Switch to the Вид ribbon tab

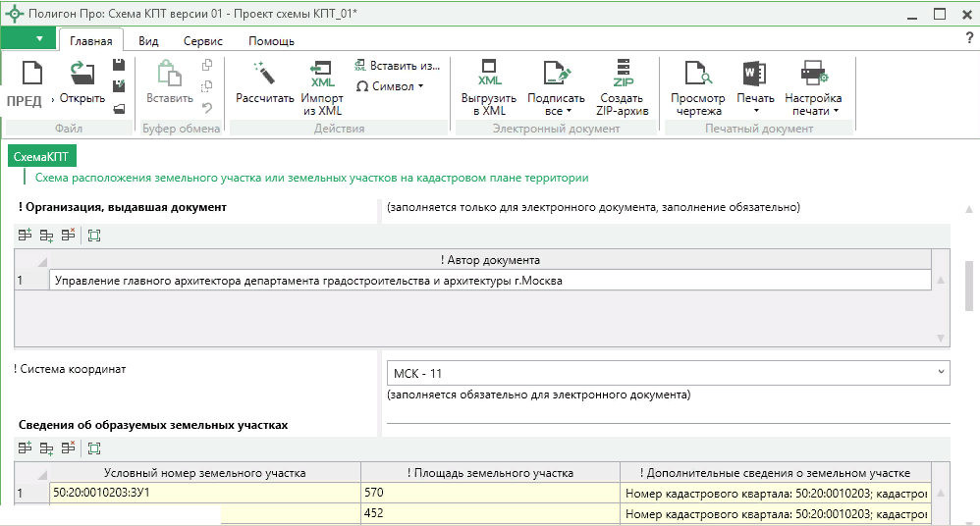click(148, 41)
